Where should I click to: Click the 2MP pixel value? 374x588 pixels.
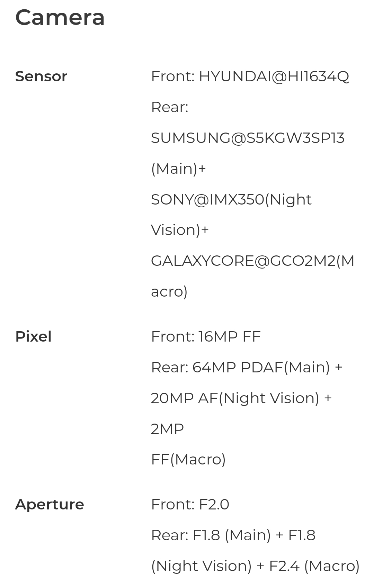pyautogui.click(x=167, y=429)
